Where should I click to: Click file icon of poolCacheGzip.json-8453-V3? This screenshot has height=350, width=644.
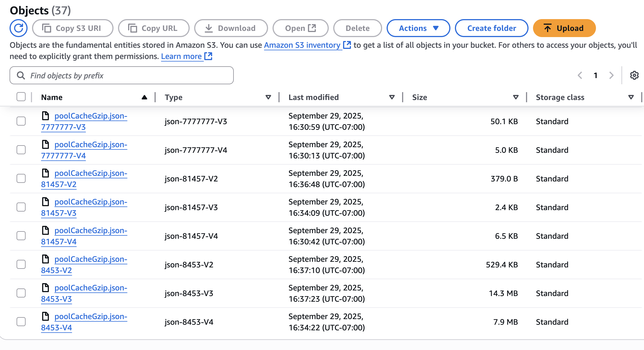pos(46,288)
